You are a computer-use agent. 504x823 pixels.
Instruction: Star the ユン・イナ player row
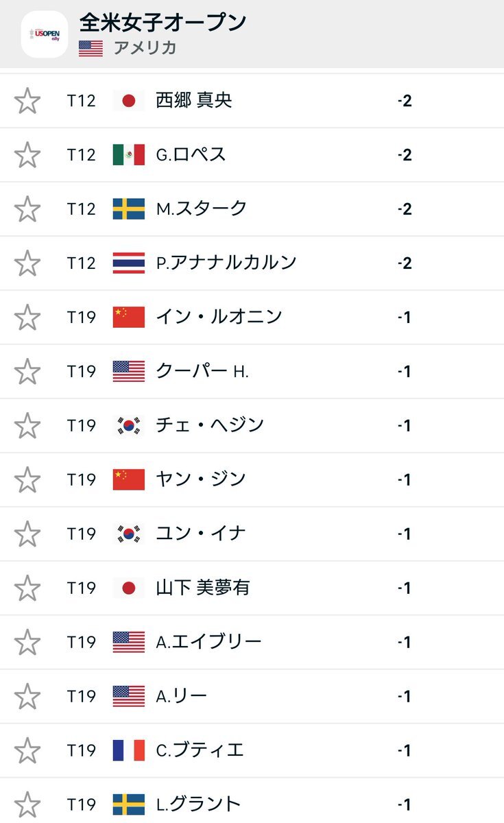tap(27, 534)
